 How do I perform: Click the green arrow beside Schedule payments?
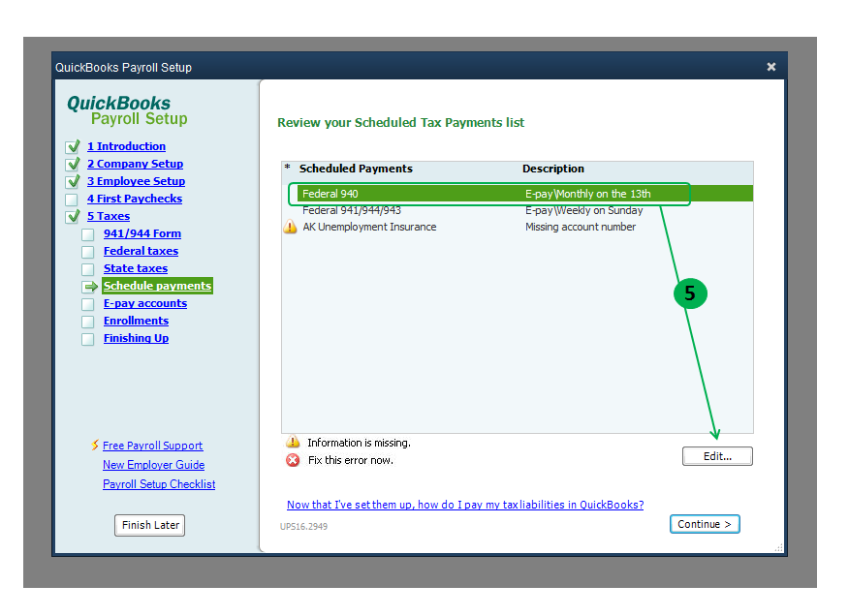[90, 287]
